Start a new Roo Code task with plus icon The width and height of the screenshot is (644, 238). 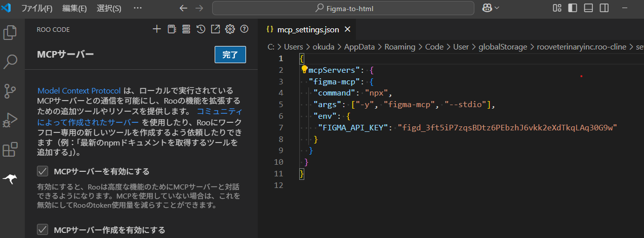156,29
